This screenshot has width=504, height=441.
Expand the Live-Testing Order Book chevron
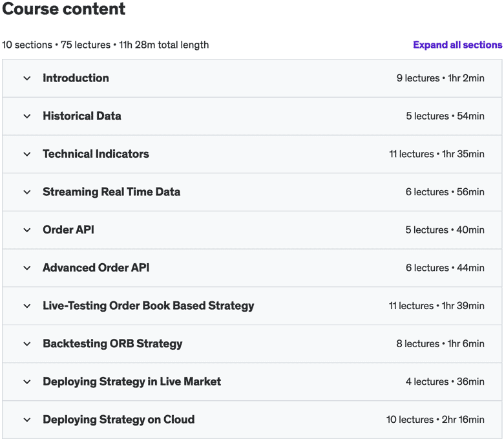click(27, 306)
